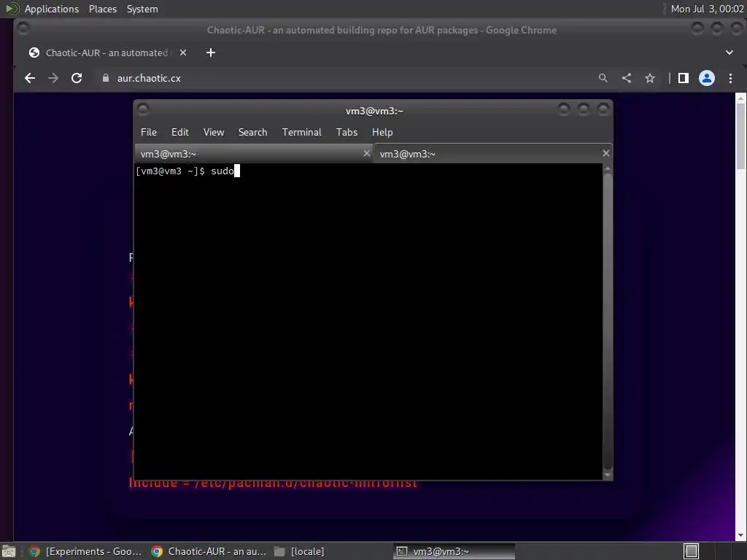The height and width of the screenshot is (560, 747).
Task: Click the terminal vertical scrollbar track
Action: [608, 322]
